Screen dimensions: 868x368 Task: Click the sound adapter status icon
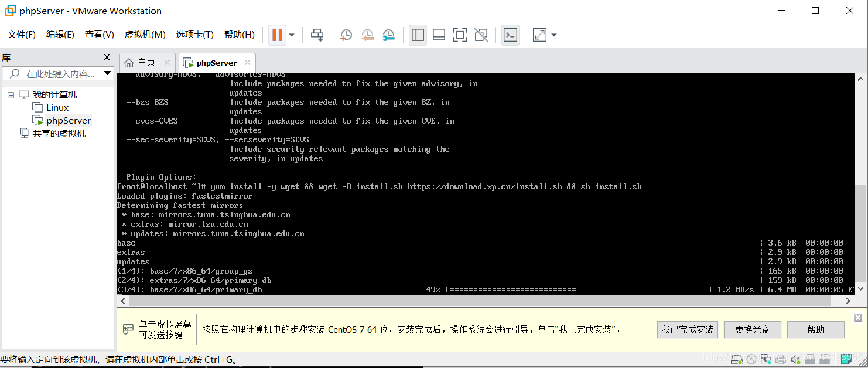click(x=794, y=359)
